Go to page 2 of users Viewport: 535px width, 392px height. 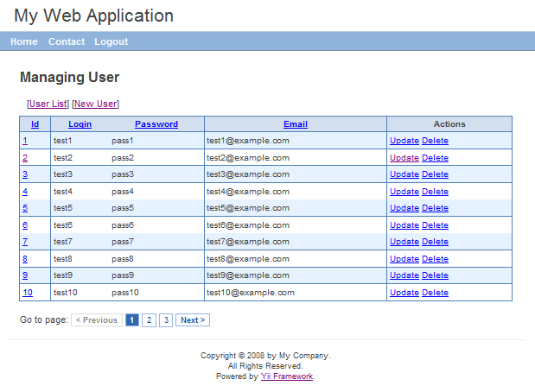click(149, 320)
